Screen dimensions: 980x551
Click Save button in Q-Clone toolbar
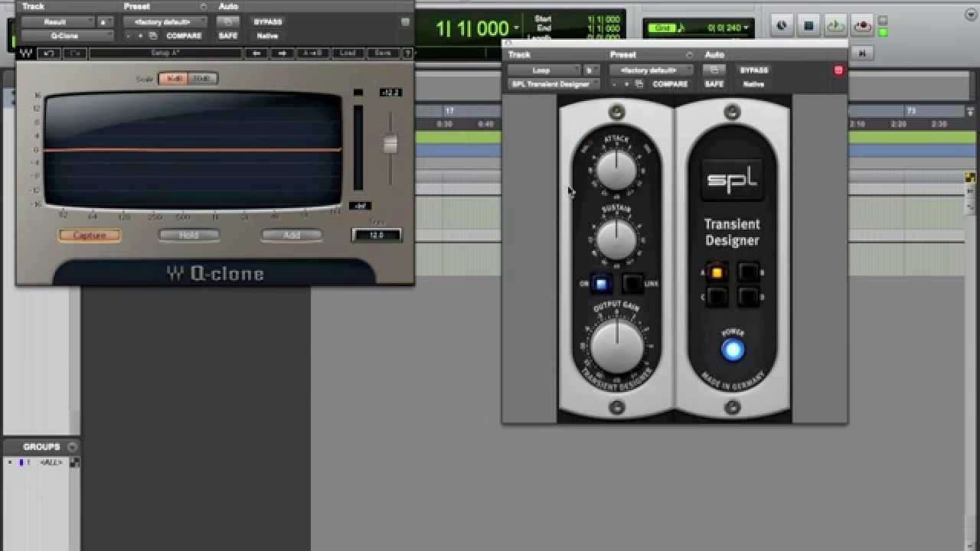pyautogui.click(x=383, y=54)
